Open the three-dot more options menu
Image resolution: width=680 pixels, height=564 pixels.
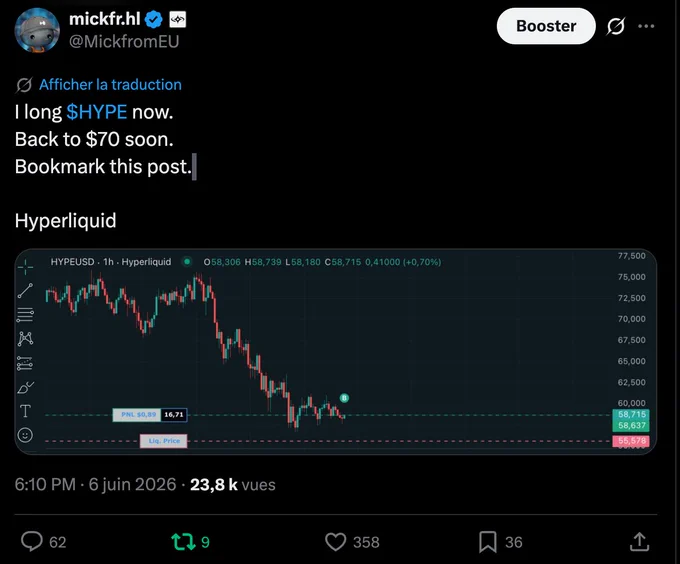(x=646, y=26)
